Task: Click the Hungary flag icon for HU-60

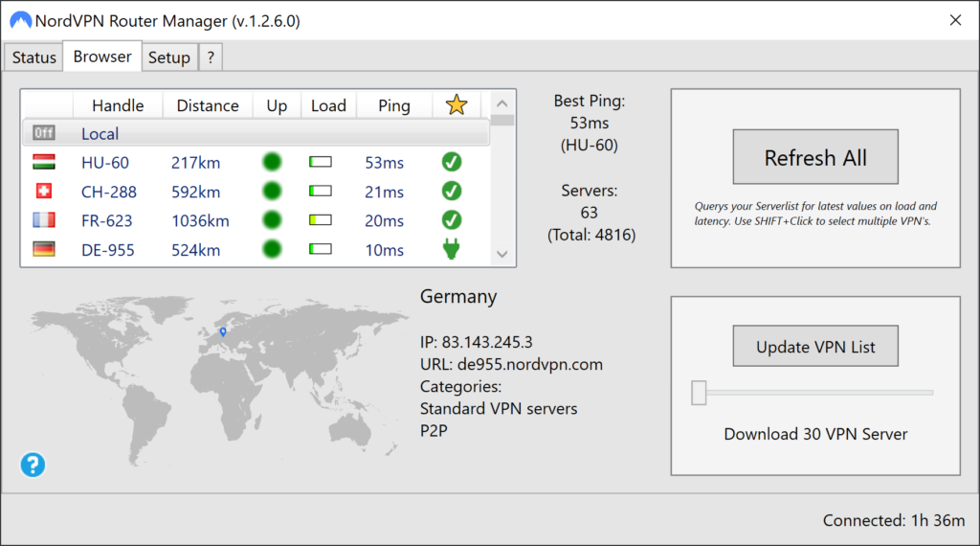Action: point(44,162)
